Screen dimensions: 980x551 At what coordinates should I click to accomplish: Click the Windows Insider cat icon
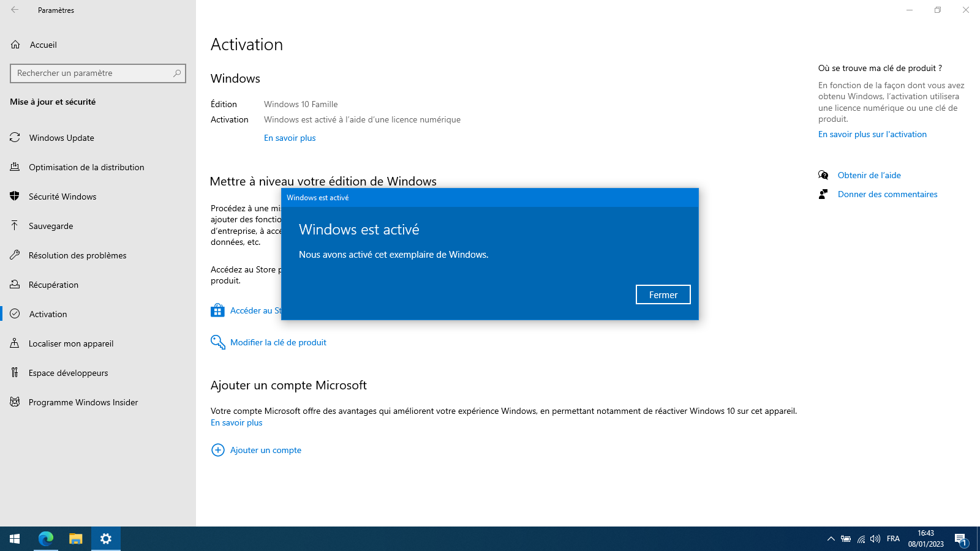15,402
